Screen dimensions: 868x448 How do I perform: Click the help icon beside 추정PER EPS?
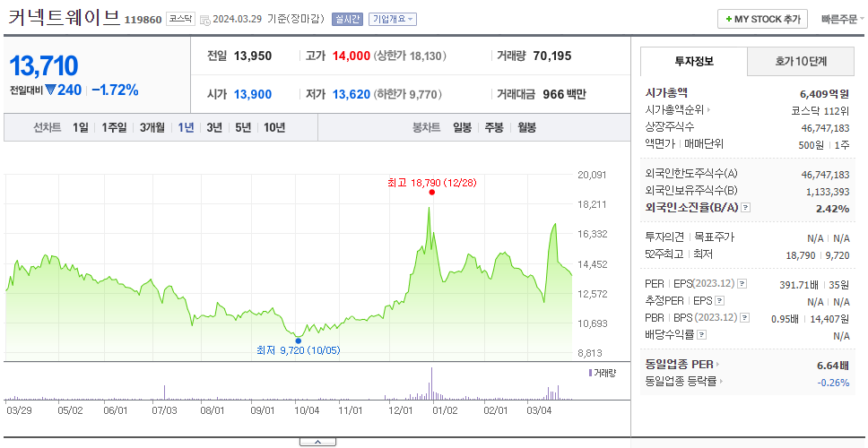(719, 301)
